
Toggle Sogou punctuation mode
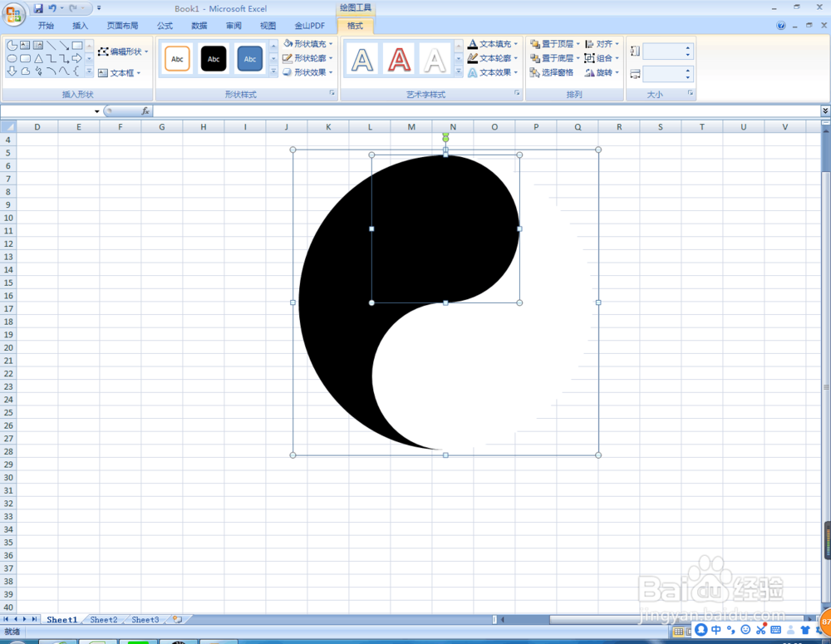click(x=730, y=630)
